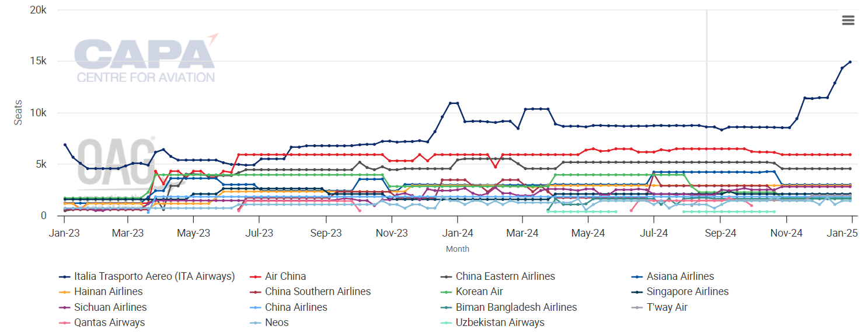Hide China Southern Airlines line
This screenshot has width=868, height=333.
(318, 292)
